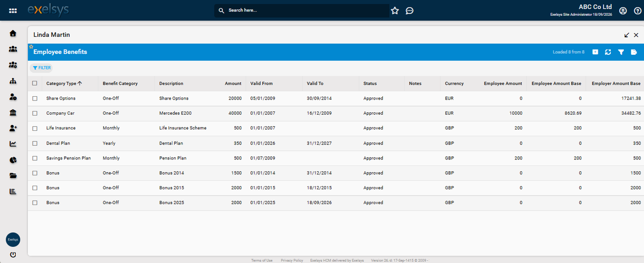This screenshot has height=263, width=644.
Task: Open the bank building sidebar icon
Action: 13,113
